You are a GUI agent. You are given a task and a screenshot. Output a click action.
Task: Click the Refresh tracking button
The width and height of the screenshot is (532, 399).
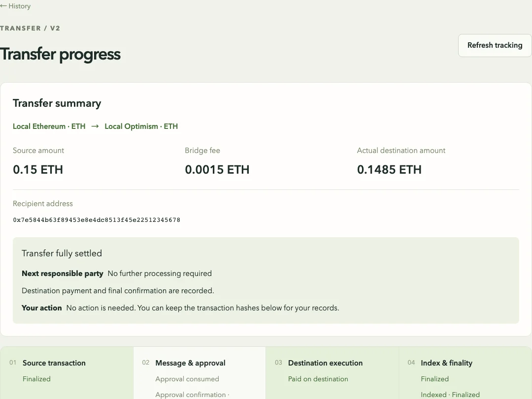[x=495, y=45]
